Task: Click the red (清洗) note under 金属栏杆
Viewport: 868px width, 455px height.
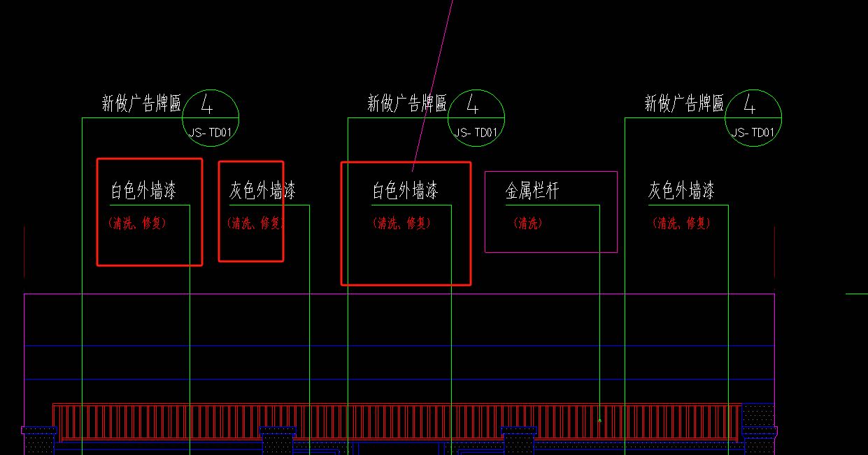Action: pyautogui.click(x=528, y=224)
